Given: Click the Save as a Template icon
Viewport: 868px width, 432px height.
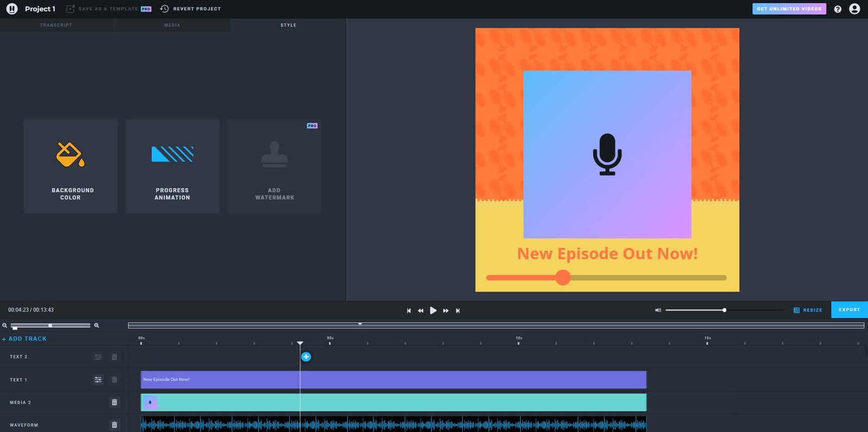Looking at the screenshot, I should pos(71,9).
